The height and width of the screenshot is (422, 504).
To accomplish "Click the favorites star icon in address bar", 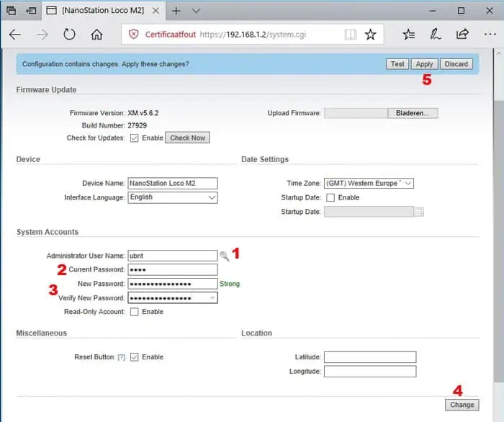I will coord(370,35).
